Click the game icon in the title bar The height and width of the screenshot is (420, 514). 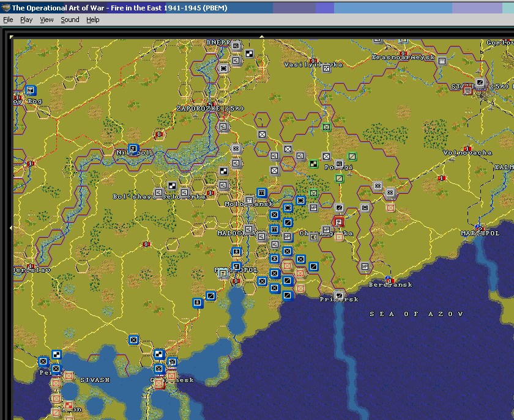point(6,7)
